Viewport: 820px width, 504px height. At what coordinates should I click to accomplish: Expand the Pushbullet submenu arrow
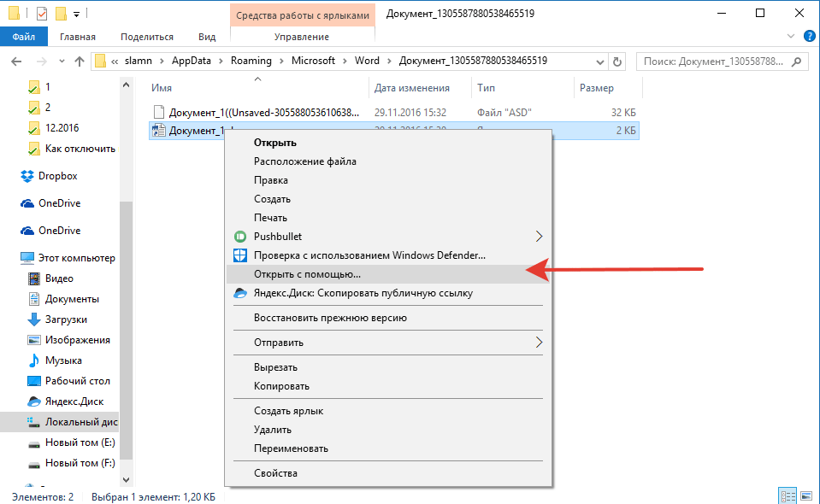[539, 237]
